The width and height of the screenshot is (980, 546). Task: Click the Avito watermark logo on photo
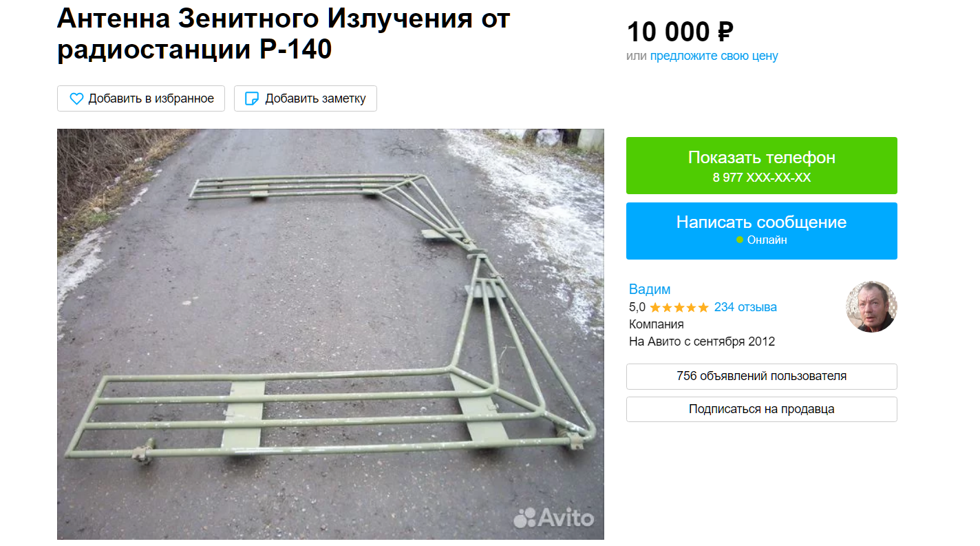553,517
